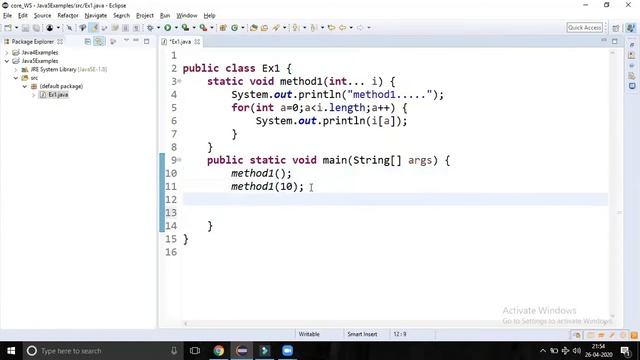
Task: Collapse the (default package) node
Action: point(25,87)
